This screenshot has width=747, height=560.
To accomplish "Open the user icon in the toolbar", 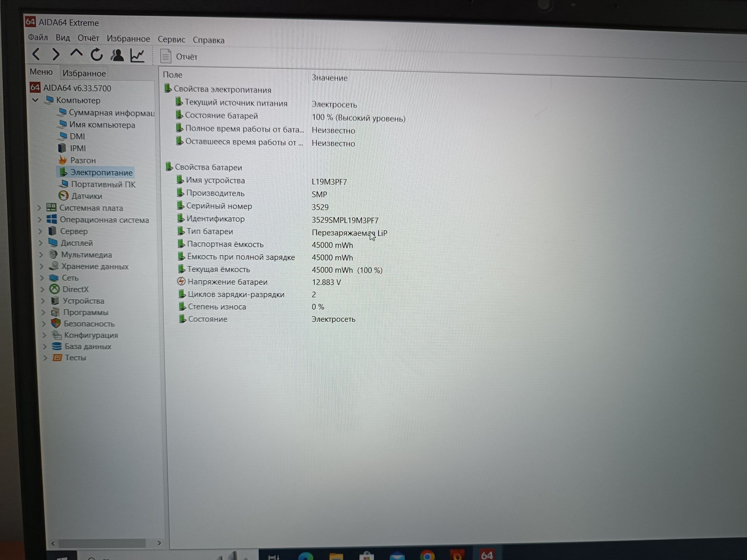I will click(x=117, y=55).
